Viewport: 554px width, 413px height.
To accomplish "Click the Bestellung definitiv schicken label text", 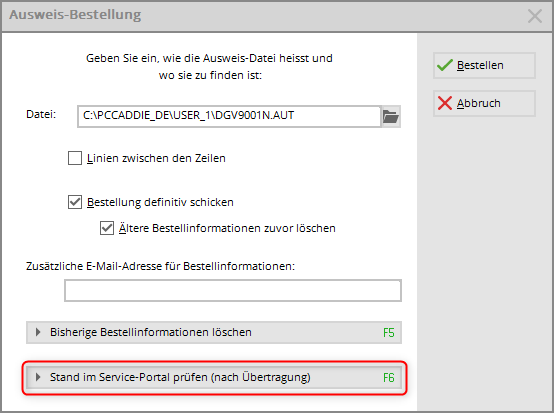I will click(x=160, y=202).
